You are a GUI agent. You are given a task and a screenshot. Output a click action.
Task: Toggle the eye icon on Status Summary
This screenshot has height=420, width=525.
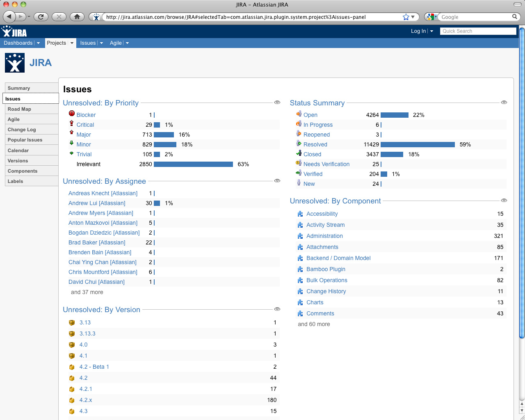point(504,102)
